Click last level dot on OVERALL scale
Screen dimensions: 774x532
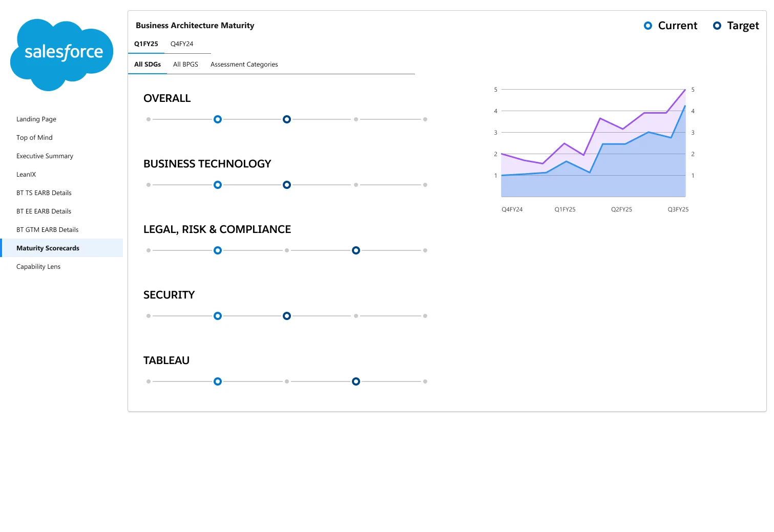pos(425,119)
